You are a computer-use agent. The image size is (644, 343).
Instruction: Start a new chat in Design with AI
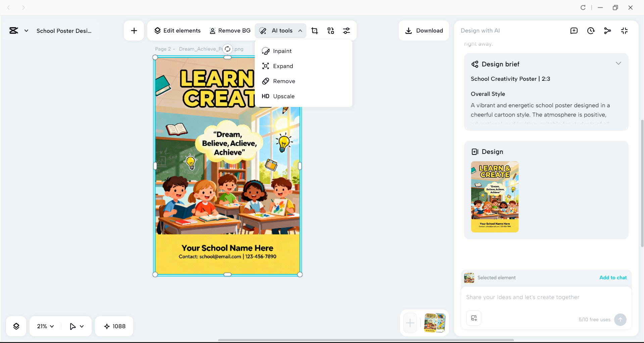574,31
